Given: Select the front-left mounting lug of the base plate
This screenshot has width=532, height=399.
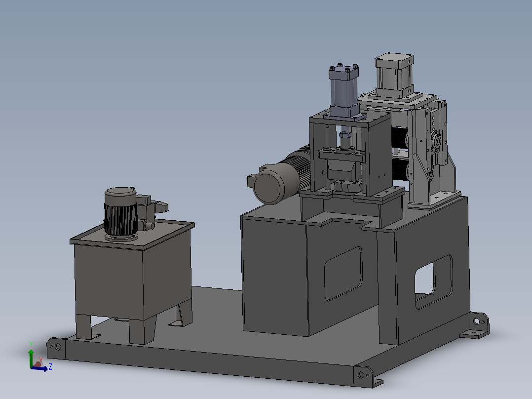Looking at the screenshot, I should point(56,348).
